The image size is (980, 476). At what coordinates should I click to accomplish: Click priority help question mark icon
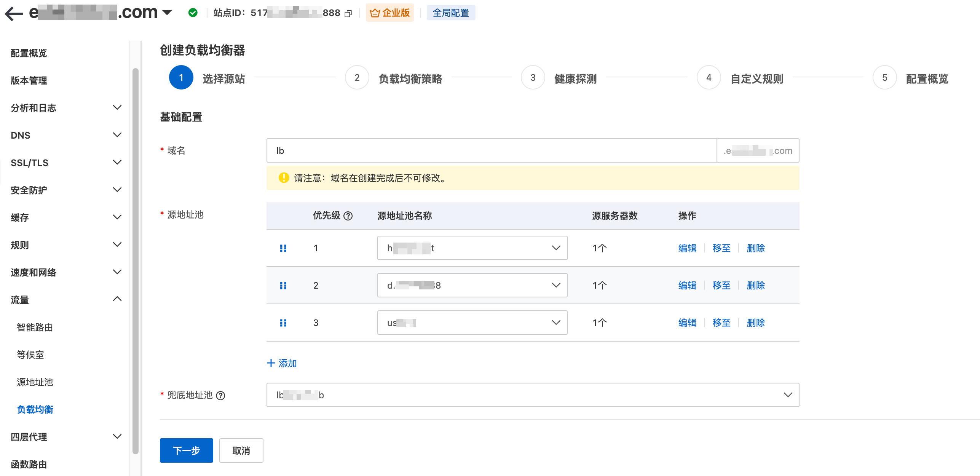[348, 216]
